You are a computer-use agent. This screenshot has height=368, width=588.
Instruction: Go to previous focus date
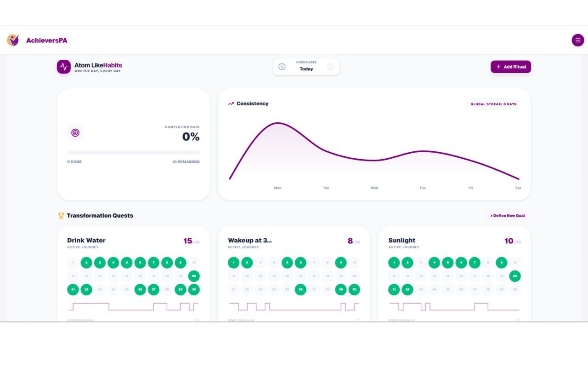[282, 67]
